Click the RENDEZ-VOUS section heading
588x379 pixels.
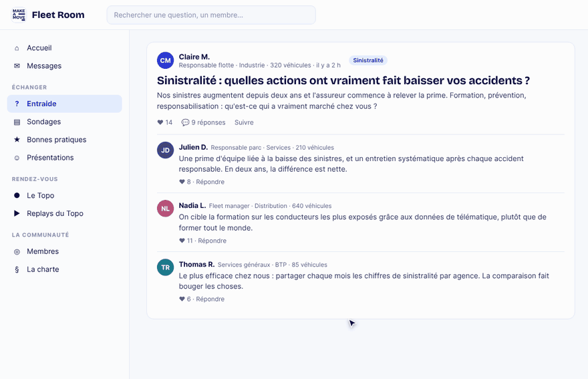(x=35, y=179)
